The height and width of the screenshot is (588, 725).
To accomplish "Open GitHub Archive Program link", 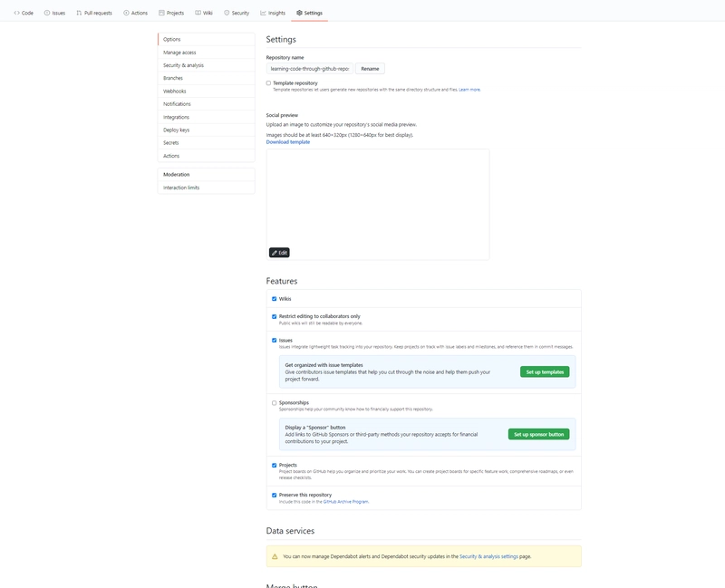I will 345,502.
